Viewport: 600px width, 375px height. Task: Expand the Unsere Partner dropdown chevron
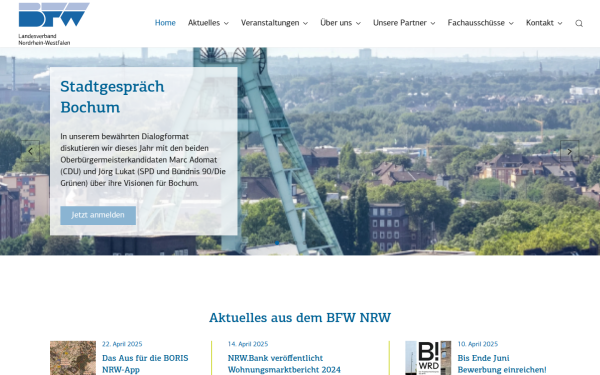pos(433,23)
